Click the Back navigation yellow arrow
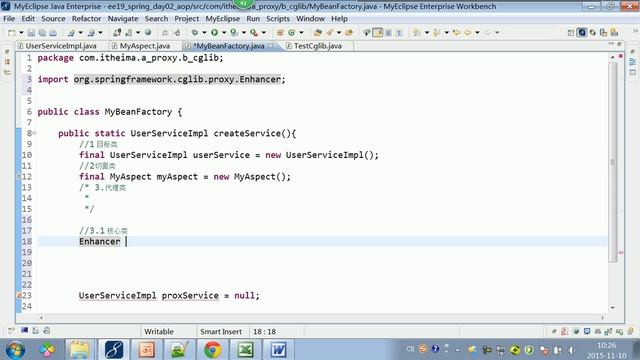Image resolution: width=640 pixels, height=360 pixels. pos(468,33)
